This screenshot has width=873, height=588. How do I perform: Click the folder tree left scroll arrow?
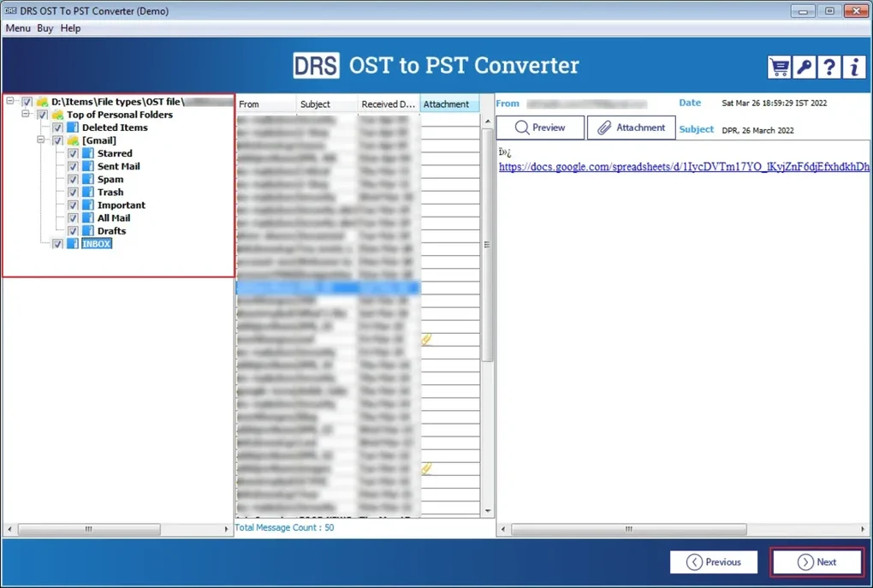[9, 529]
